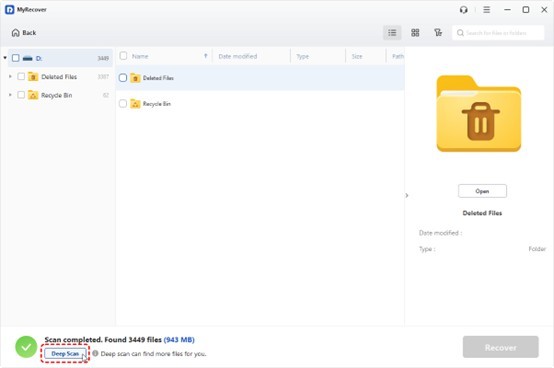This screenshot has height=368, width=554.
Task: Check Deleted Files in the sidebar tree
Action: (21, 76)
